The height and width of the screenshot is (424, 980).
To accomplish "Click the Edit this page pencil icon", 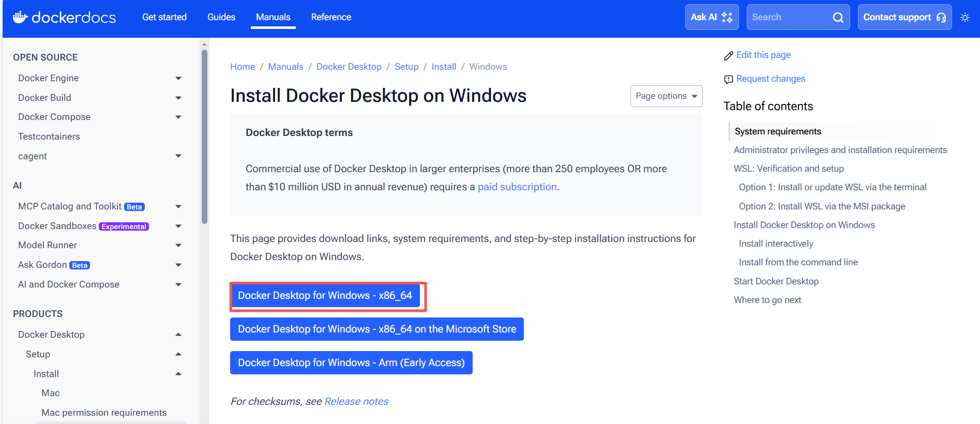I will (x=728, y=55).
